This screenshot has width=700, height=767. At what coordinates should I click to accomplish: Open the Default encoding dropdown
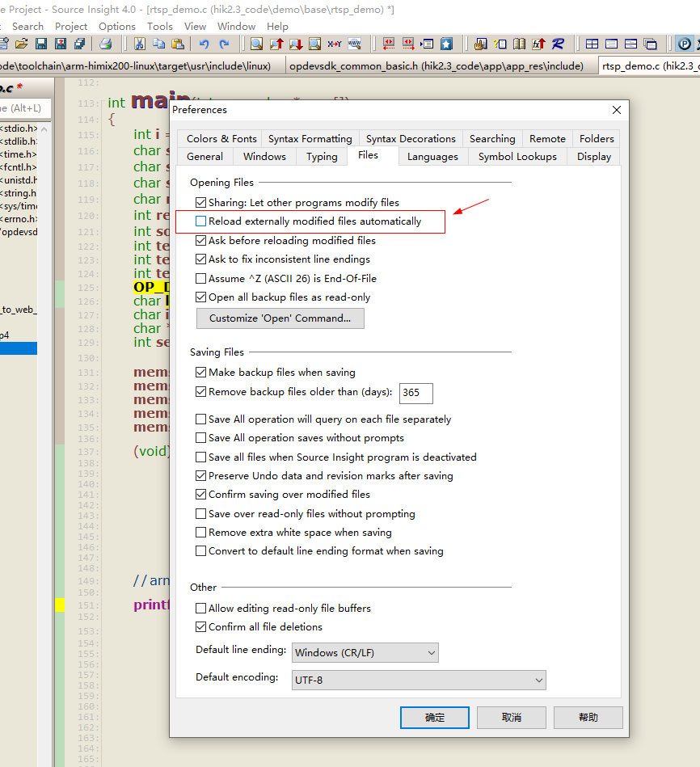click(539, 681)
